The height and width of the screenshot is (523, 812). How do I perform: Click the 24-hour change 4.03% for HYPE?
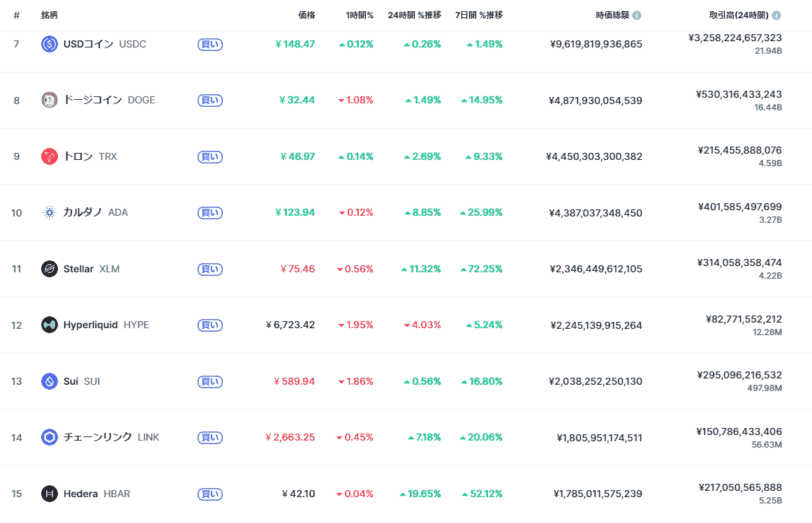coord(422,325)
